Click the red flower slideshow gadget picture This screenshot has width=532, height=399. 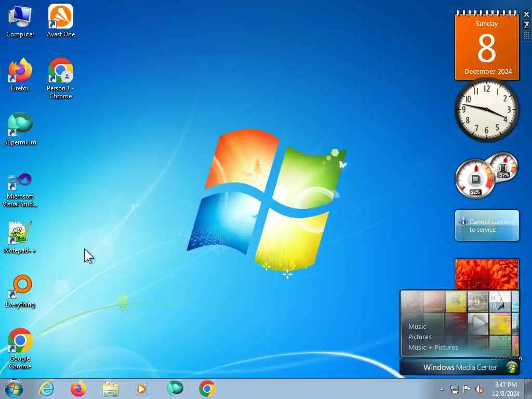(487, 274)
